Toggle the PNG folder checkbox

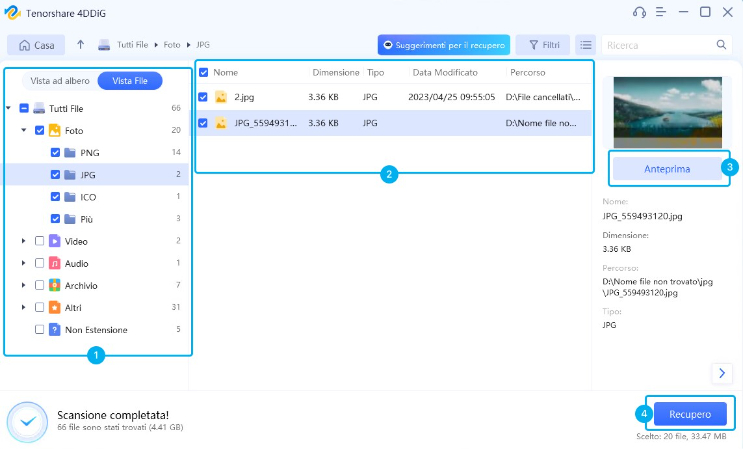tap(55, 152)
